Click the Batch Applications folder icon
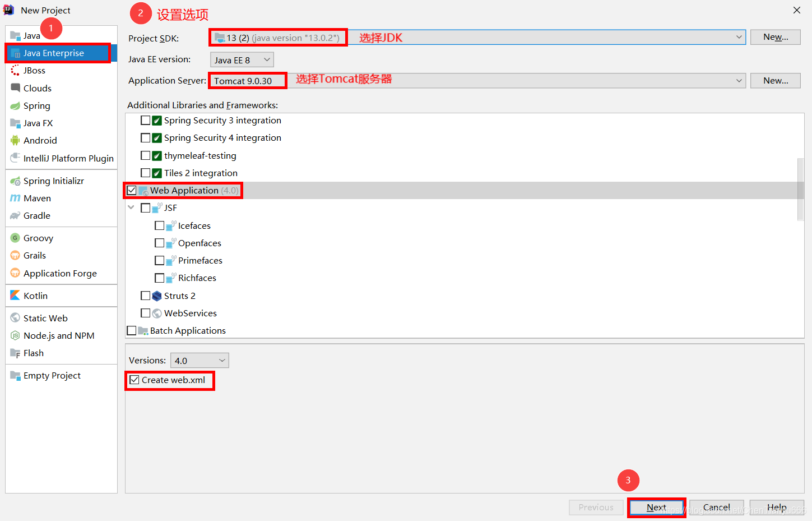This screenshot has width=812, height=521. coord(143,331)
